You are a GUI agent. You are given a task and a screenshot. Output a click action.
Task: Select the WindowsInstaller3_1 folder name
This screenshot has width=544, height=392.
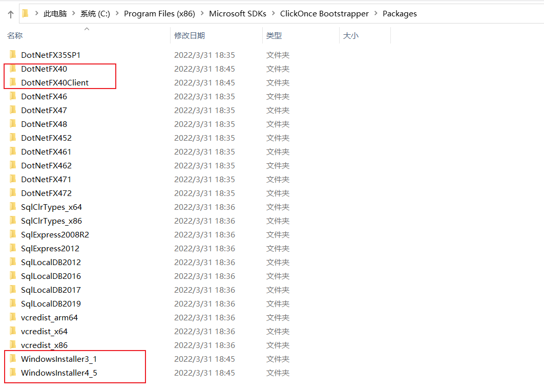tap(59, 359)
